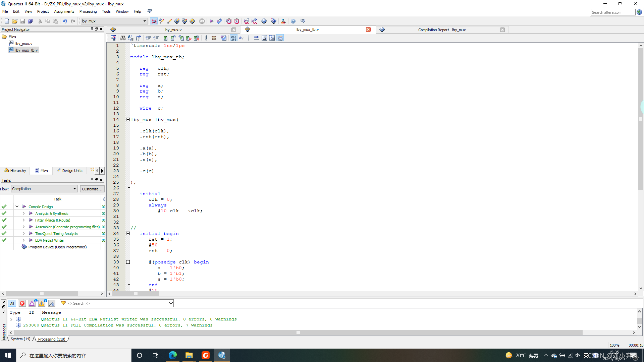Expand the Analysis & Synthesis task
The height and width of the screenshot is (362, 644).
click(24, 214)
